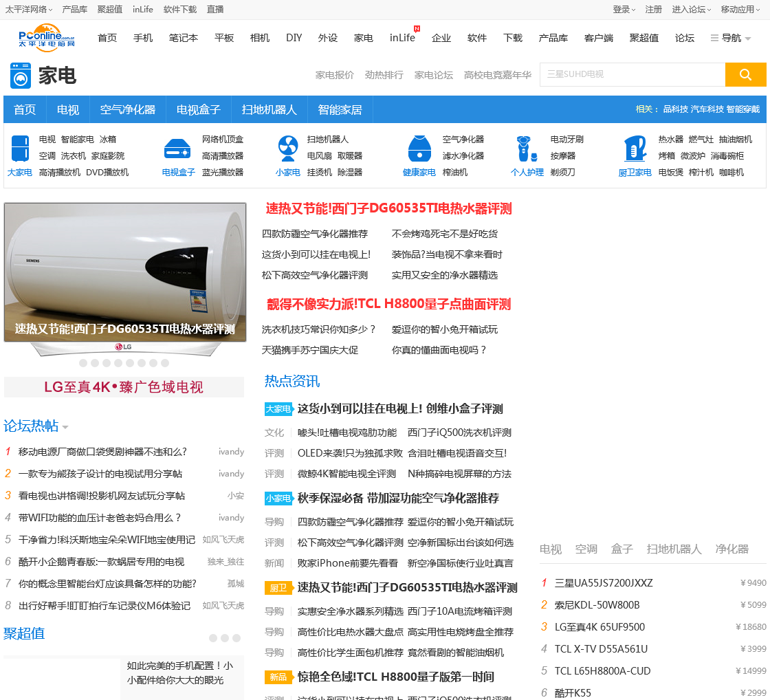This screenshot has width=770, height=700.
Task: Select the fourth carousel dot under banner
Action: 118,363
